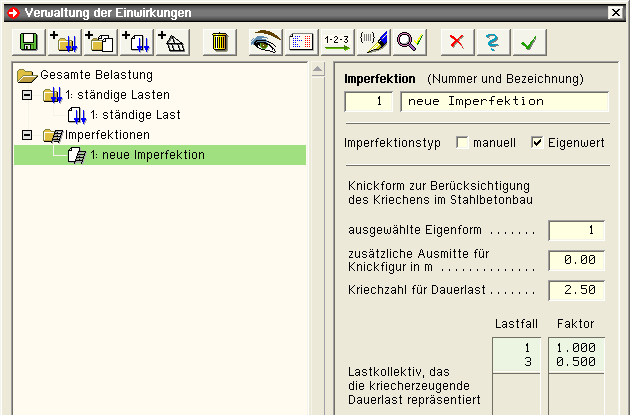Screen dimensions: 630x415
Task: Click the green checkmark confirm icon
Action: (530, 41)
